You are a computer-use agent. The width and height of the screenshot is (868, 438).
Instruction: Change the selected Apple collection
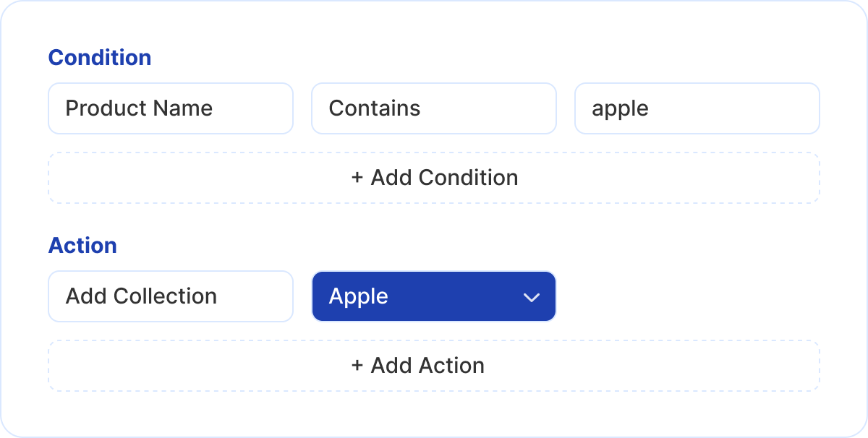(433, 296)
